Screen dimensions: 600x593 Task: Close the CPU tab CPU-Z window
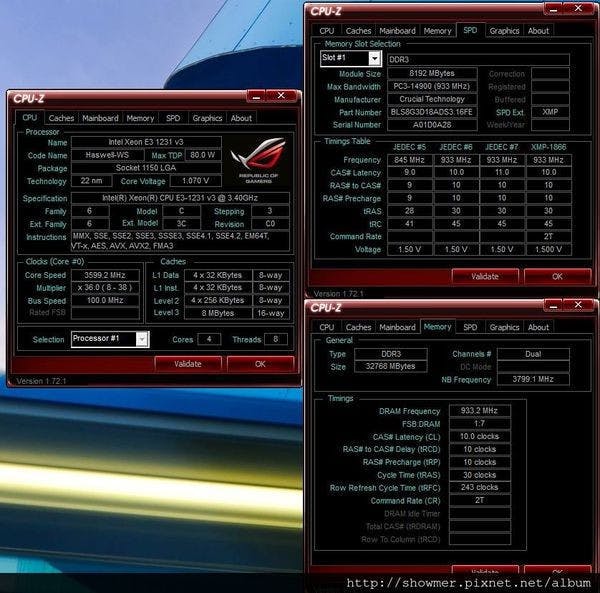[x=281, y=96]
